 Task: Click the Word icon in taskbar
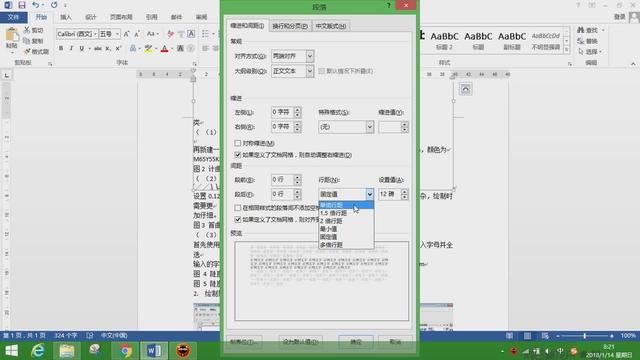(154, 351)
